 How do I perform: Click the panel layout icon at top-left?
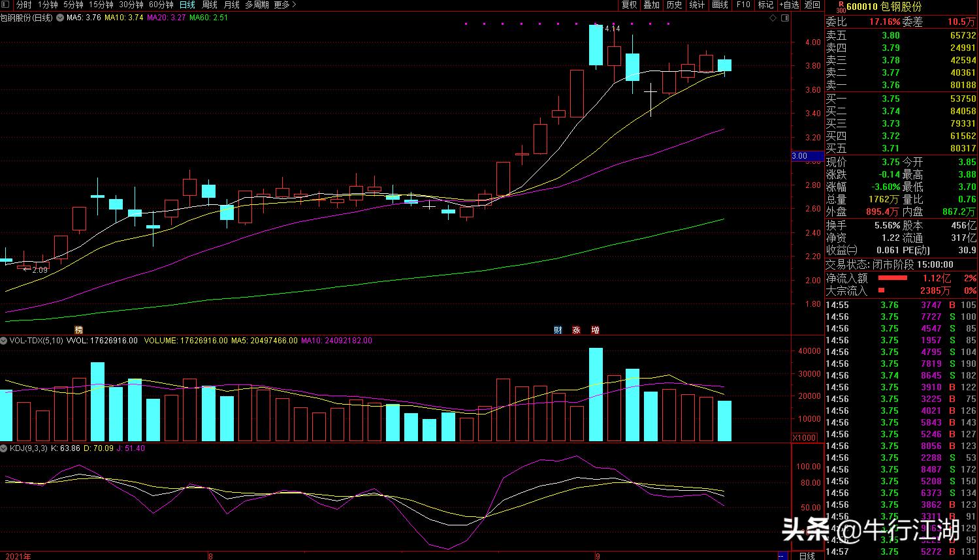(6, 5)
